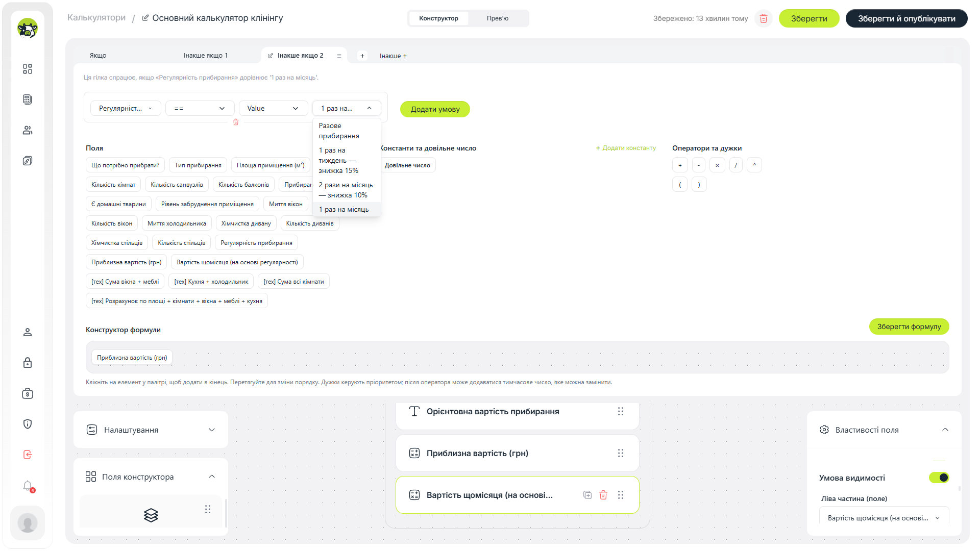Open the calculator icon in sidebar
Screen dimensions: 980x551
(x=28, y=99)
